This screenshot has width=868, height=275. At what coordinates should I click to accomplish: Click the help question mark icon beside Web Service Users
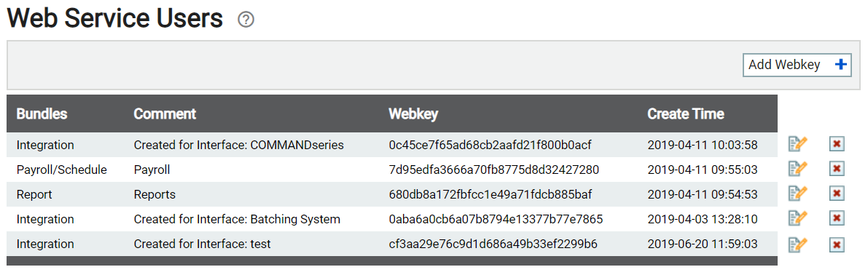pyautogui.click(x=246, y=20)
